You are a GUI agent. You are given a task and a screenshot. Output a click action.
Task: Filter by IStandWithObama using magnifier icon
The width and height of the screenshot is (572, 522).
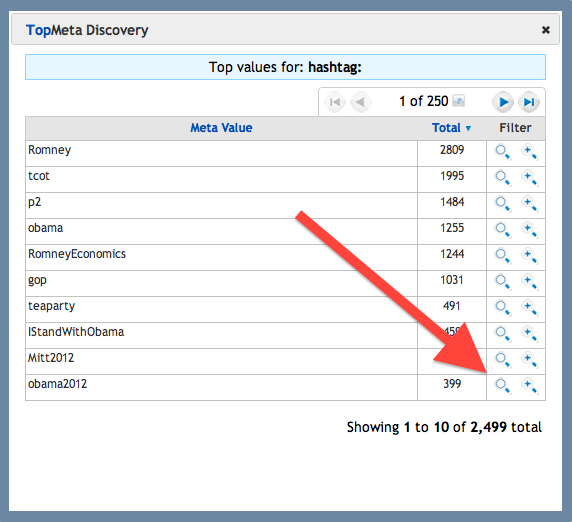coord(503,334)
